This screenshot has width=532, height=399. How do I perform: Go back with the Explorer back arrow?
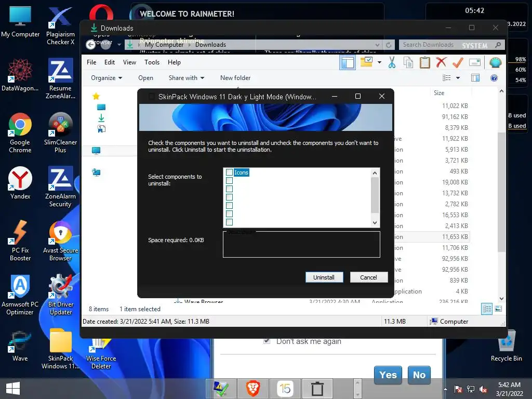90,45
